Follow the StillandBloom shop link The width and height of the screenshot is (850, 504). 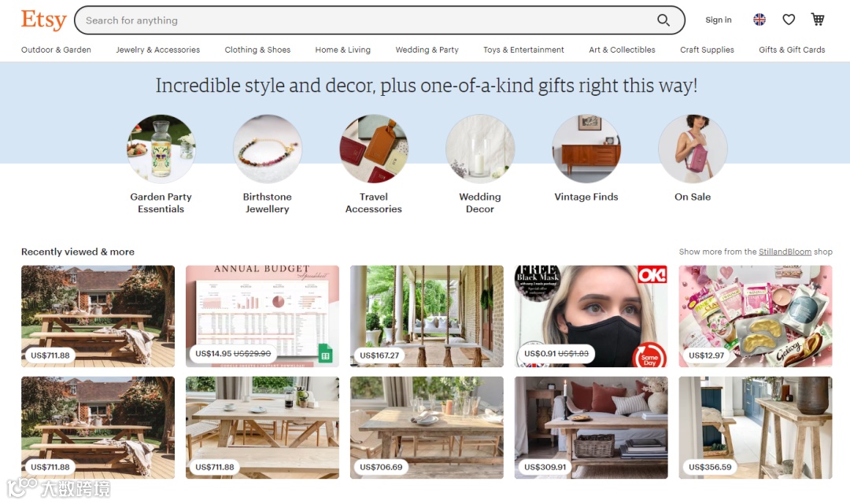tap(785, 252)
